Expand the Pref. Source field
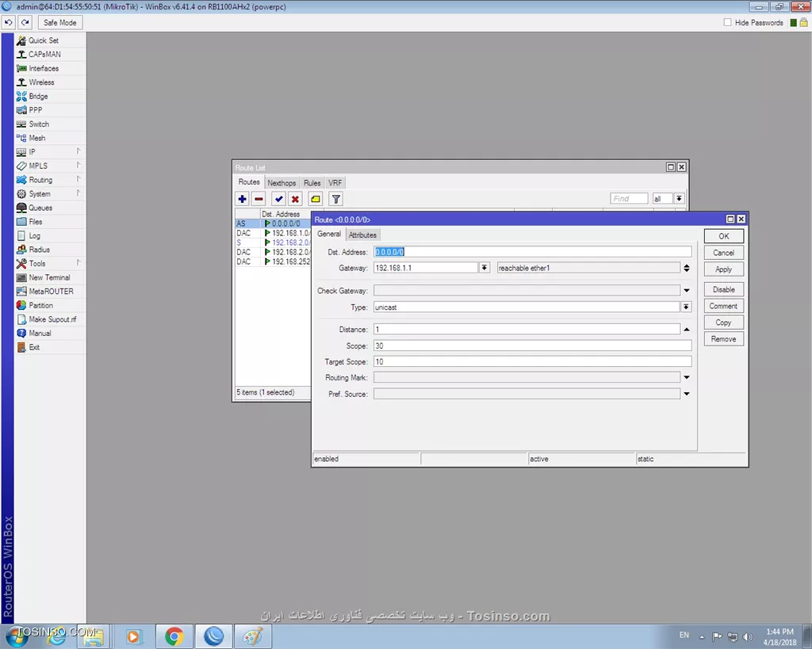This screenshot has width=812, height=649. pyautogui.click(x=687, y=394)
